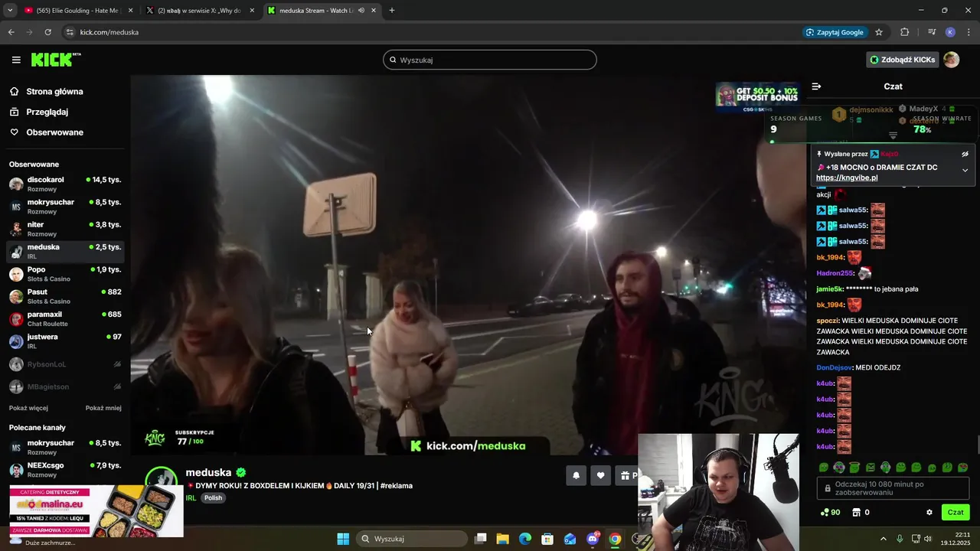Click the Wyszukaj search field on Kick
This screenshot has height=551, width=980.
[x=490, y=60]
